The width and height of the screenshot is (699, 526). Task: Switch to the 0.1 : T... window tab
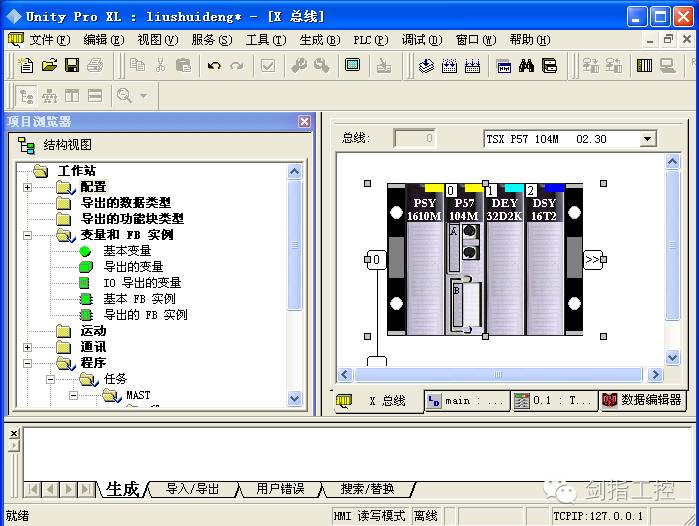click(x=554, y=401)
